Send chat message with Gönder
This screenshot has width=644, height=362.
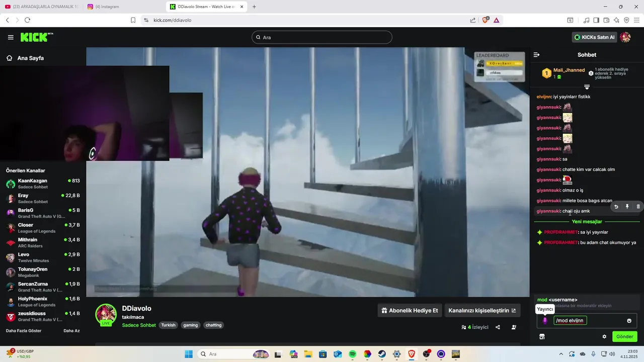coord(624,336)
